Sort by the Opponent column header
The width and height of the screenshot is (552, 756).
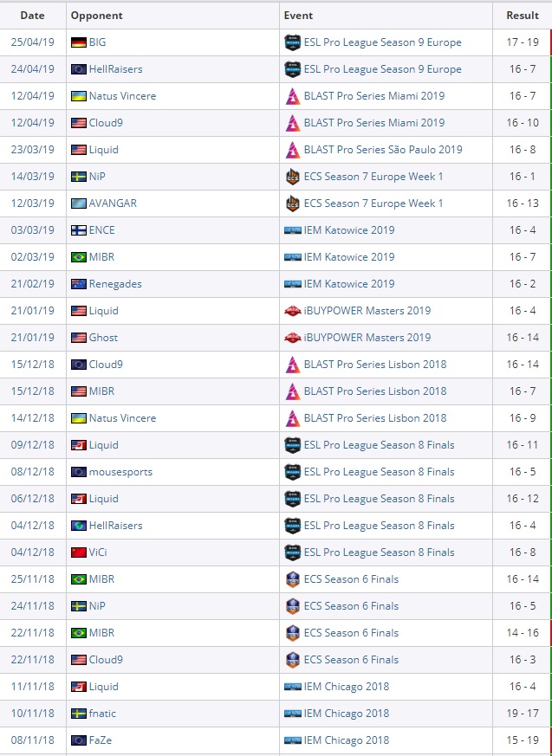96,16
